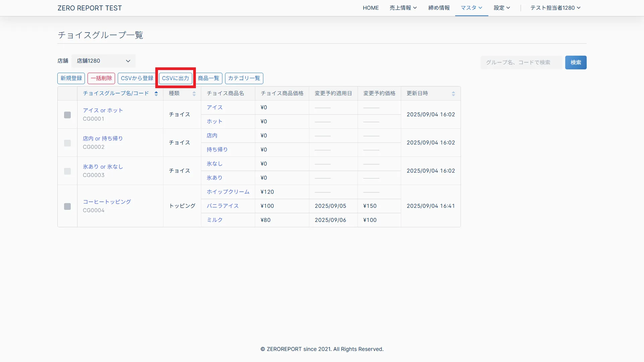This screenshot has width=644, height=362.
Task: Check the アイス or ホット row checkbox
Action: (x=67, y=115)
